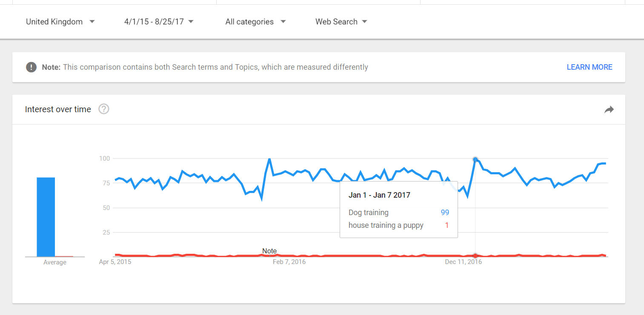Expand the All categories dropdown
The image size is (644, 315).
255,21
